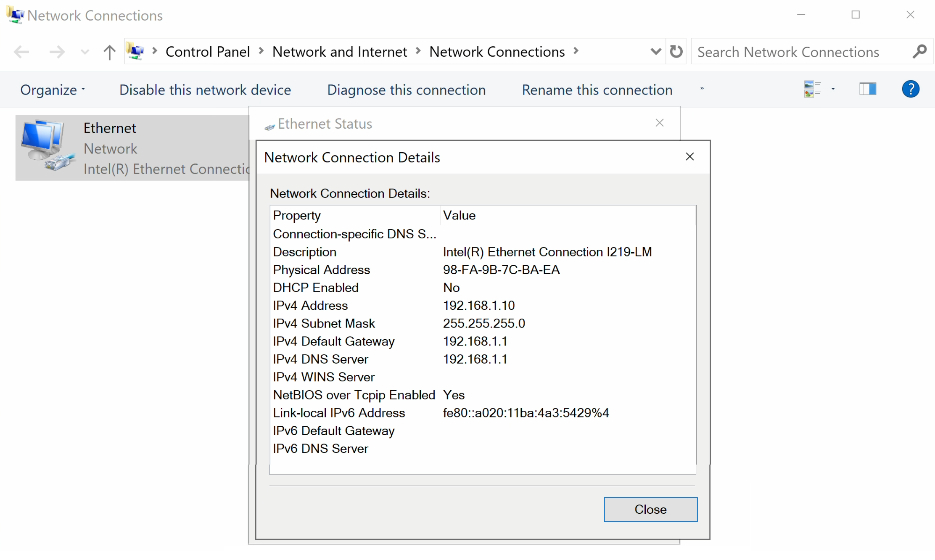Toggle the preview pane icon
This screenshot has width=935, height=560.
coord(867,89)
